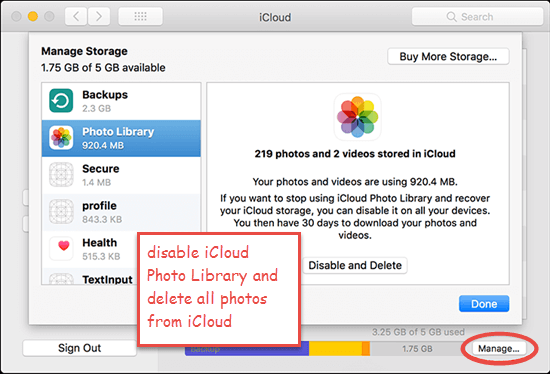Click Disable and Delete button

pyautogui.click(x=355, y=265)
